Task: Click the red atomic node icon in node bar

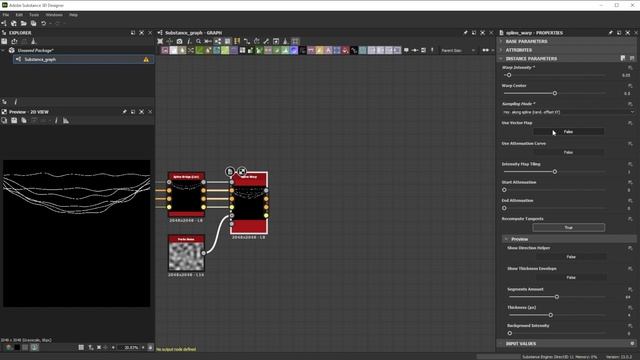Action: (x=345, y=50)
